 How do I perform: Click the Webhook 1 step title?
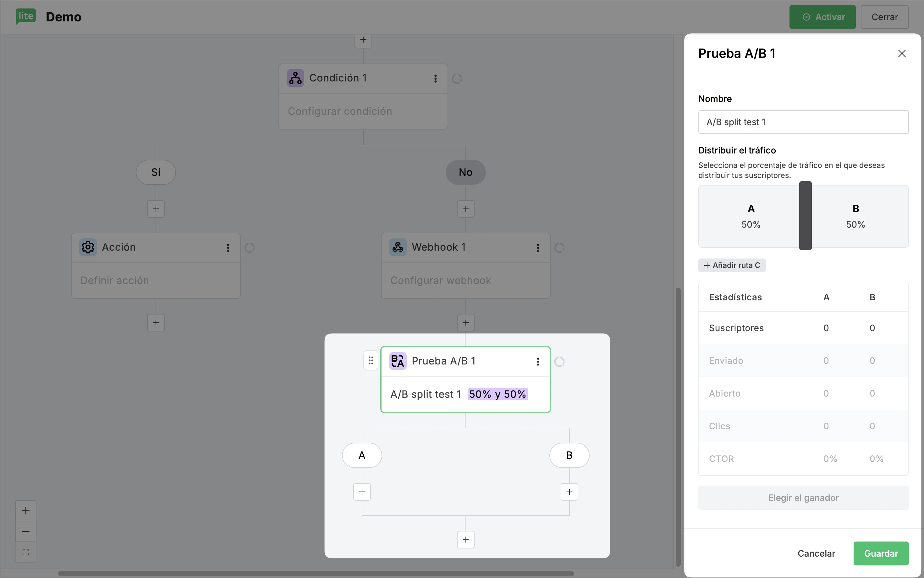(x=438, y=247)
